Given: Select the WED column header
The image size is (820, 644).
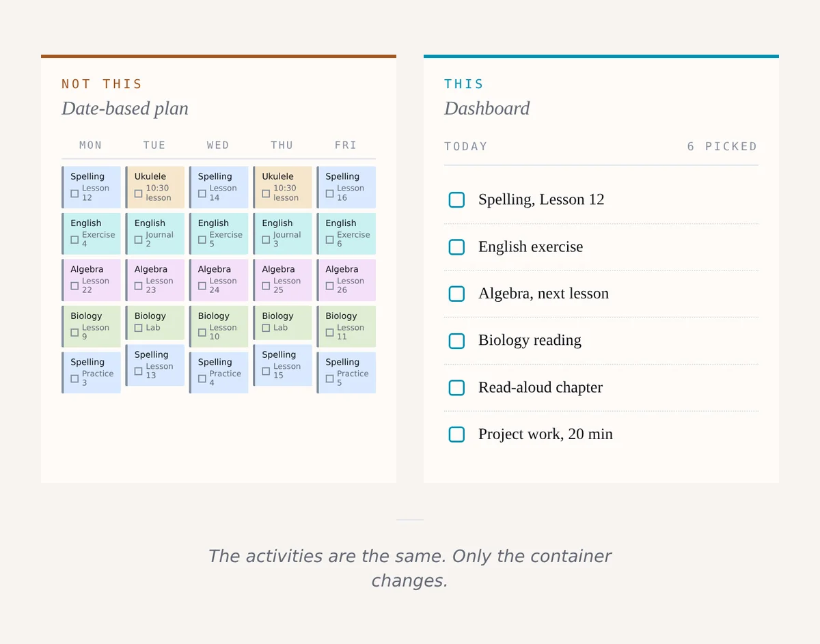Looking at the screenshot, I should [x=218, y=145].
